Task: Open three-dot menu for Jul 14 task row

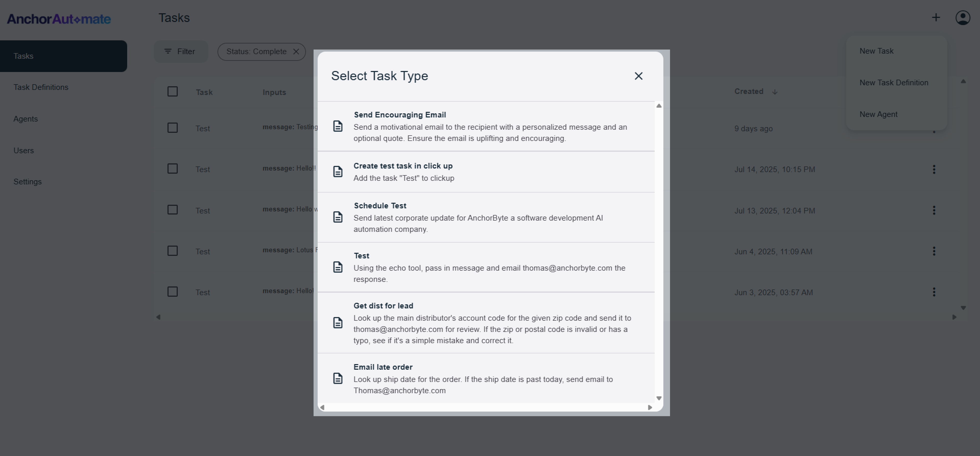Action: 934,170
